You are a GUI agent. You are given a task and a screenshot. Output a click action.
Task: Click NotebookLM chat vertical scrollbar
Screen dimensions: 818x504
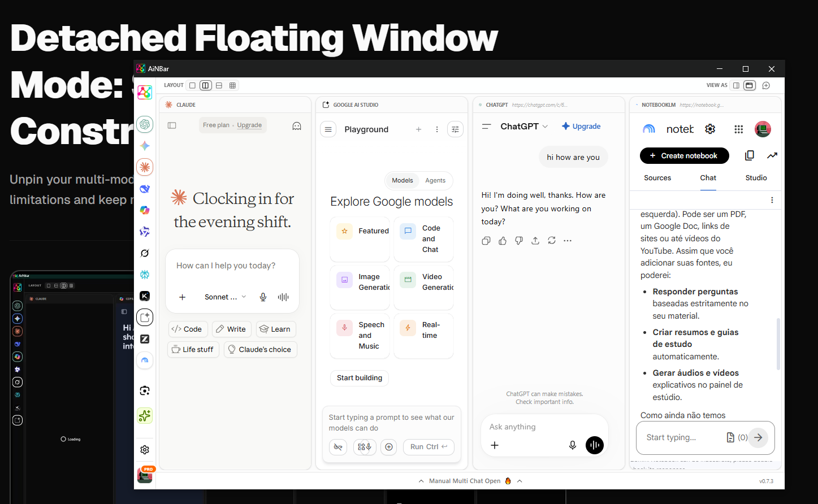[x=778, y=344]
